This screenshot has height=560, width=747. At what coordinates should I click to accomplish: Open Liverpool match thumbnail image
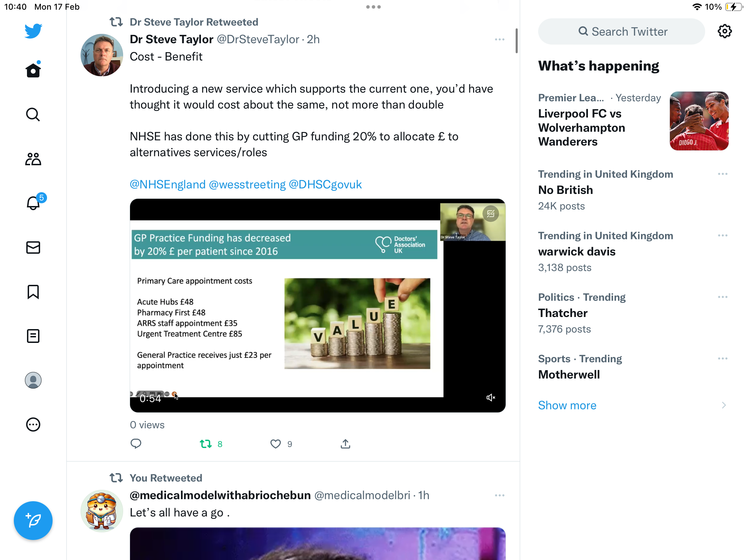(699, 121)
